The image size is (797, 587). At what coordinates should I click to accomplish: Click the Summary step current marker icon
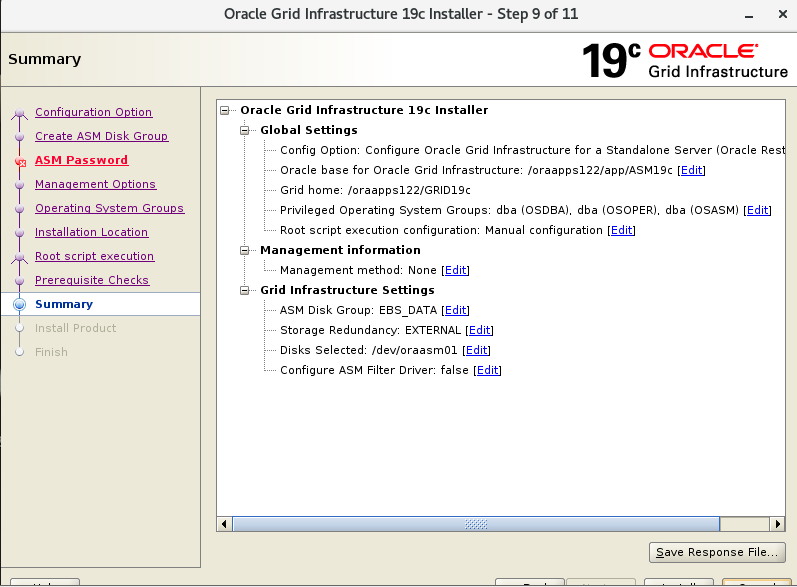(19, 304)
